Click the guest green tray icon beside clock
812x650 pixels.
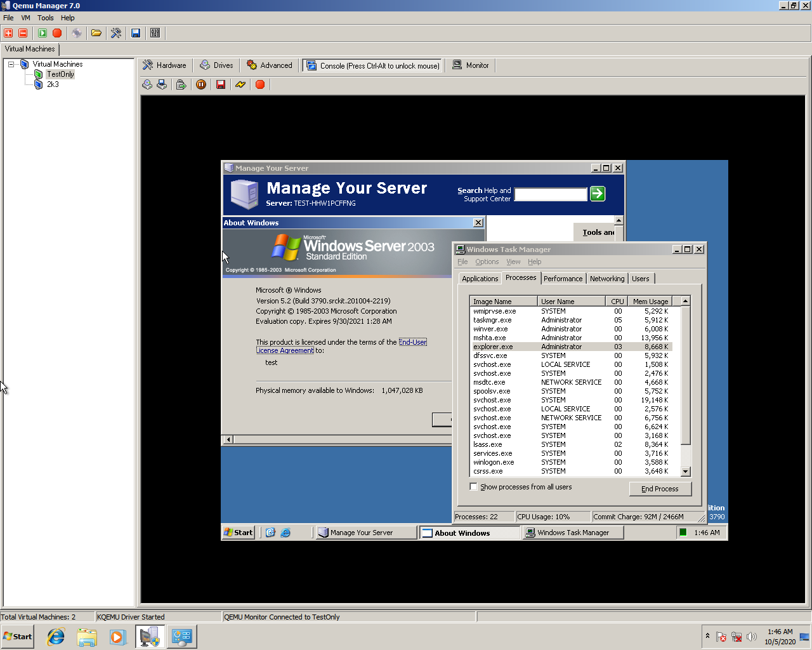point(683,533)
